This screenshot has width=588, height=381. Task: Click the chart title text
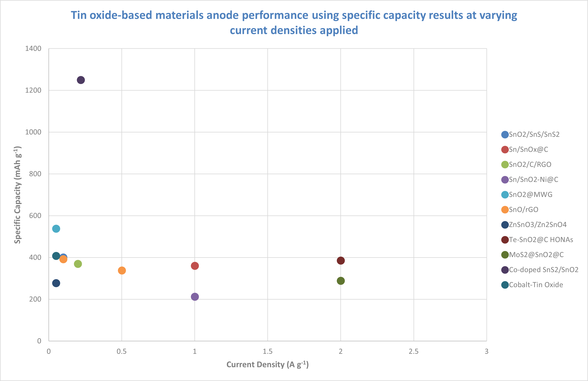tap(294, 23)
